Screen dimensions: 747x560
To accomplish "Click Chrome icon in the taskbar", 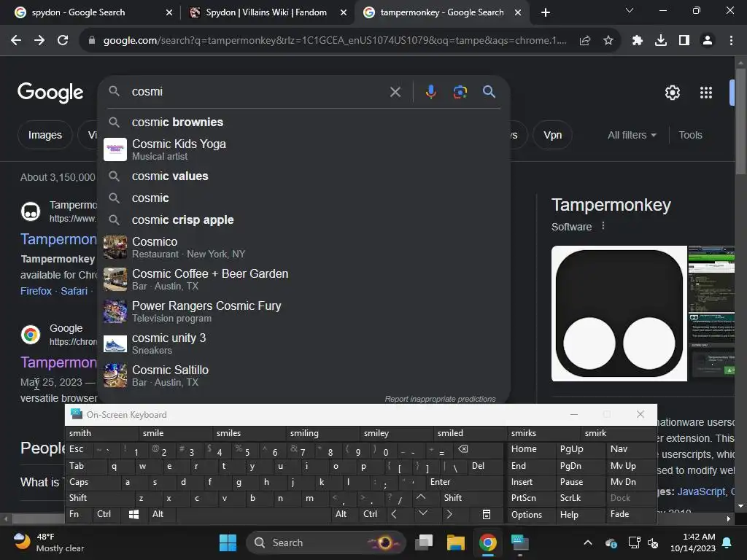I will click(487, 542).
